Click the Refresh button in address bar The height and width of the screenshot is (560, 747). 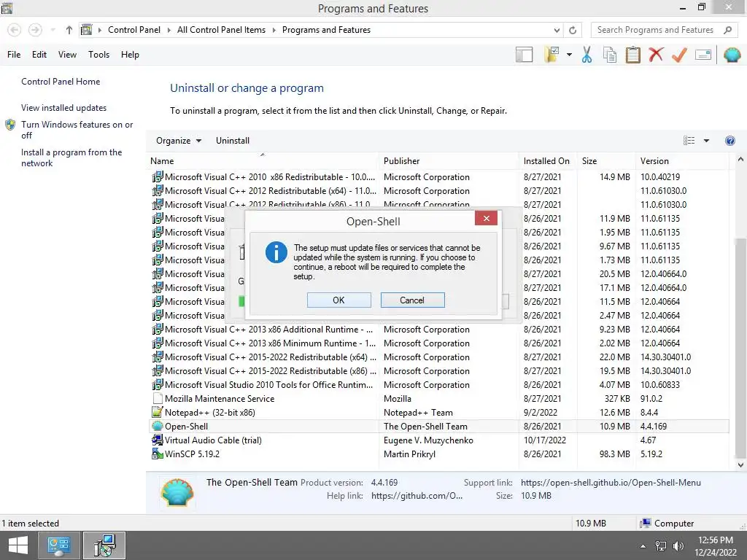pyautogui.click(x=573, y=30)
